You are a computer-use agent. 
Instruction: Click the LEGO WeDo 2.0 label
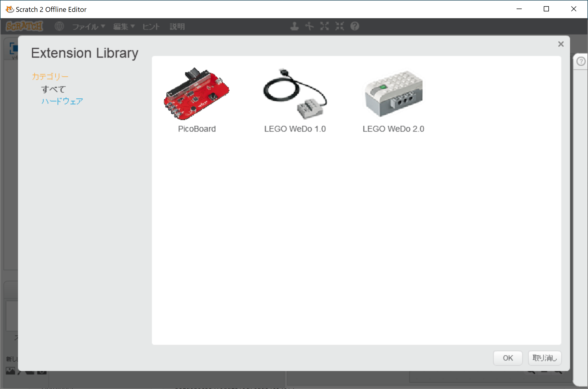coord(393,129)
